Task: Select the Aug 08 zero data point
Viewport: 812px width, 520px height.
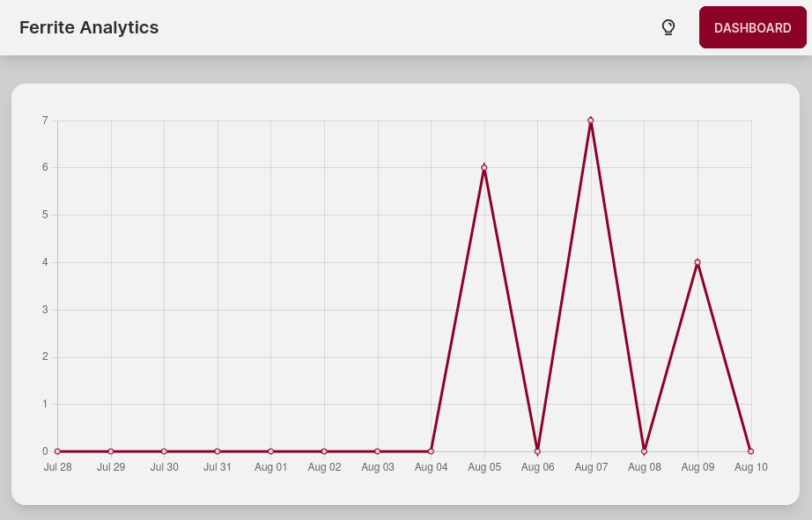Action: [643, 450]
